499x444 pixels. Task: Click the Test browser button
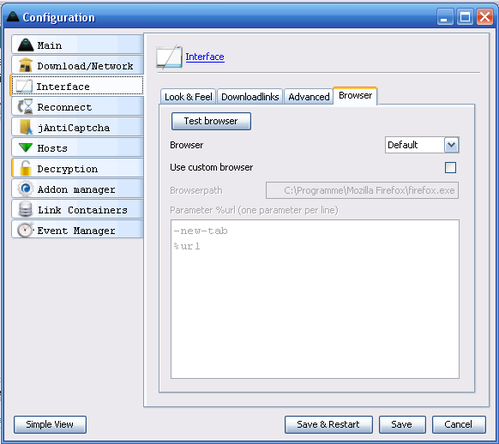[211, 121]
